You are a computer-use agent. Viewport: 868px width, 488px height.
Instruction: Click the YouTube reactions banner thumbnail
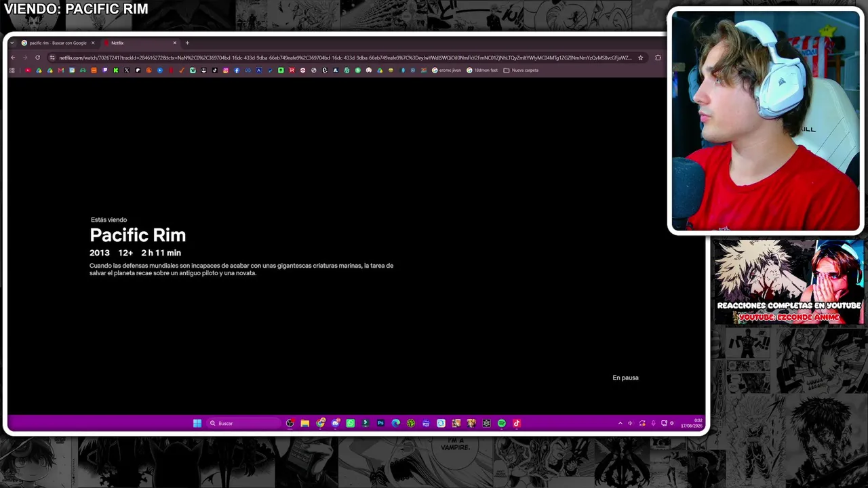tap(789, 281)
